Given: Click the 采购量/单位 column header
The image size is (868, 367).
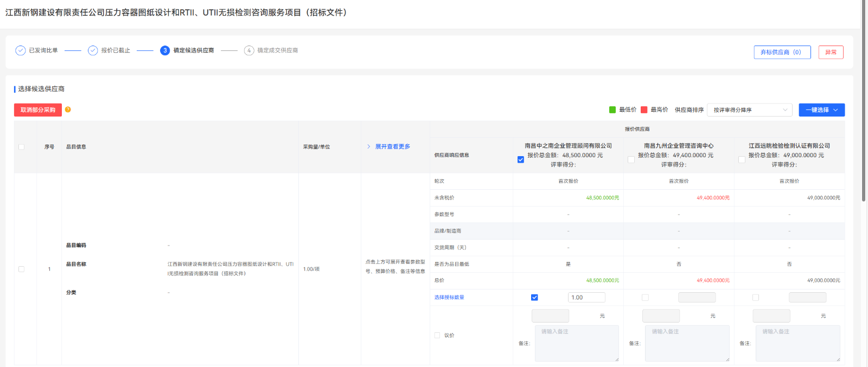Looking at the screenshot, I should point(316,147).
